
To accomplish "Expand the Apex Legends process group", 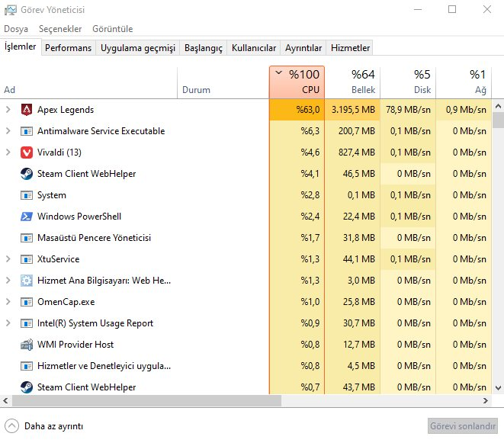I will tap(8, 110).
